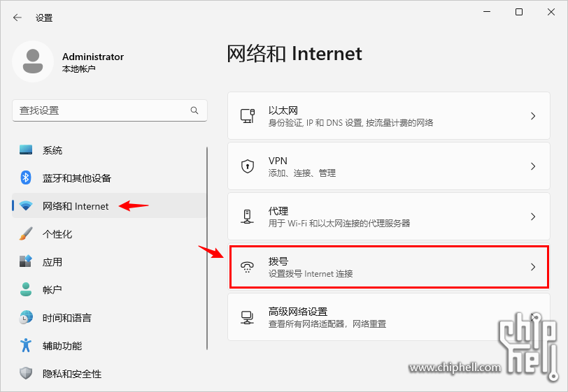Open 帐户 settings category
The width and height of the screenshot is (568, 392).
pyautogui.click(x=110, y=289)
